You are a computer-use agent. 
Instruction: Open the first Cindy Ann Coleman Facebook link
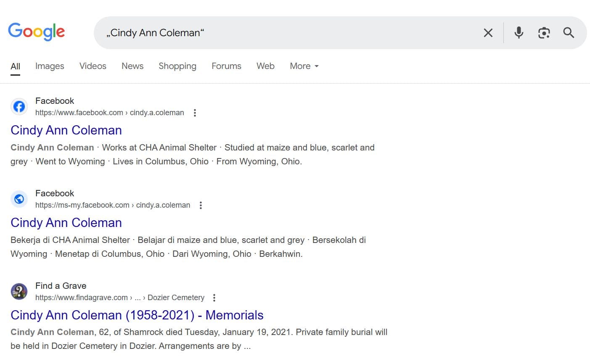click(x=66, y=130)
